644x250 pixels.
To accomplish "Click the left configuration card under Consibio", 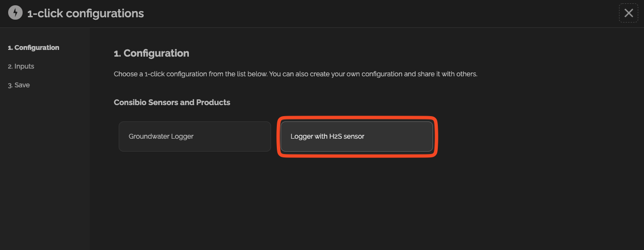I will (195, 136).
